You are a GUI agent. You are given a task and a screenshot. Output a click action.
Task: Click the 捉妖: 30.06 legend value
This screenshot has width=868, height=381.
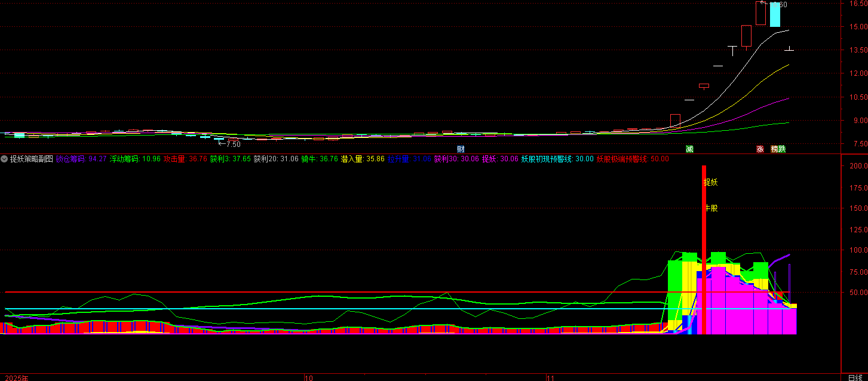coord(500,159)
